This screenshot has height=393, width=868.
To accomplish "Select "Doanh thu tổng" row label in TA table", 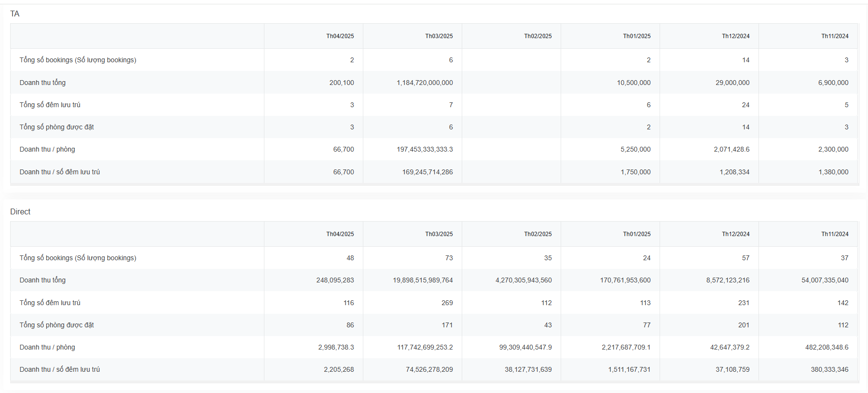I will (42, 83).
